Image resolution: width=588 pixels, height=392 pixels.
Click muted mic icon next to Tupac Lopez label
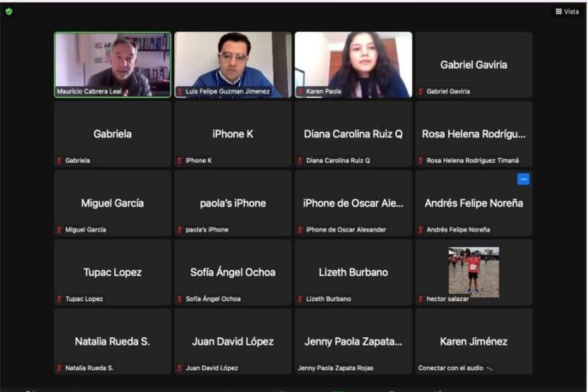click(x=59, y=299)
